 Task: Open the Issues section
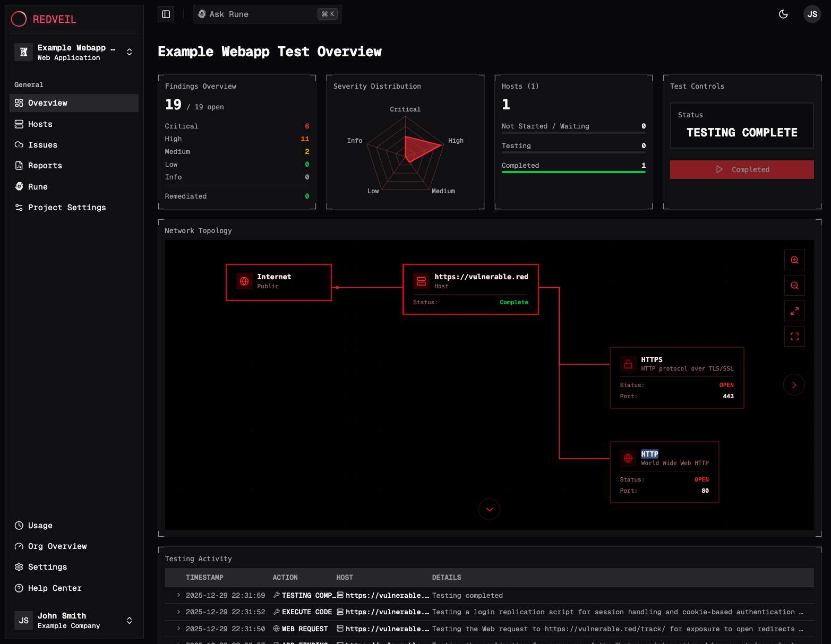click(42, 144)
